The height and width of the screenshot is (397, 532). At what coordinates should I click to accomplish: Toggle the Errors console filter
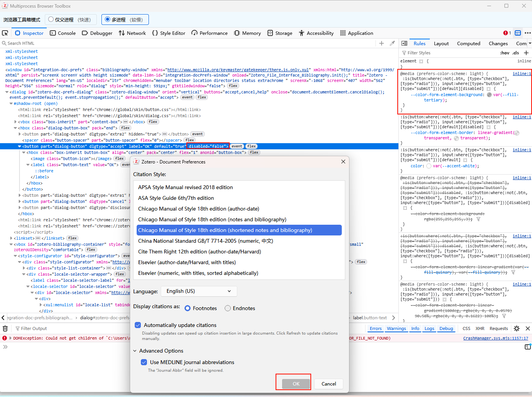pos(375,328)
